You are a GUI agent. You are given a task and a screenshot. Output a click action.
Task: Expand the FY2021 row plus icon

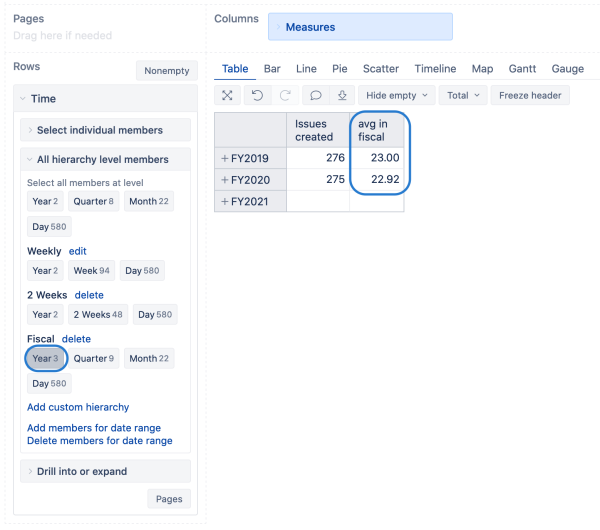coord(225,201)
